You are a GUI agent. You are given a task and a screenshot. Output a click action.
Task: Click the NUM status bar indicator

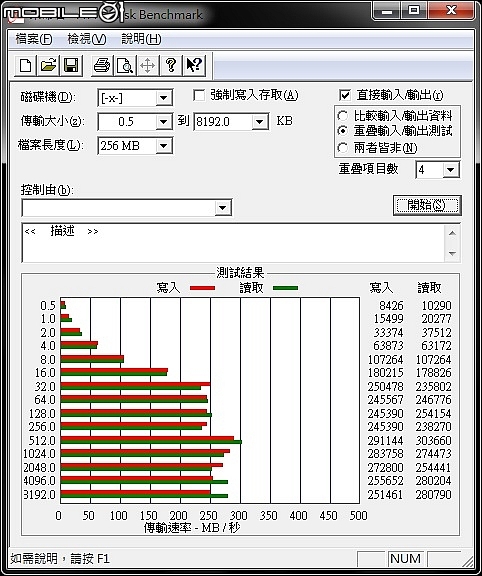click(x=406, y=559)
